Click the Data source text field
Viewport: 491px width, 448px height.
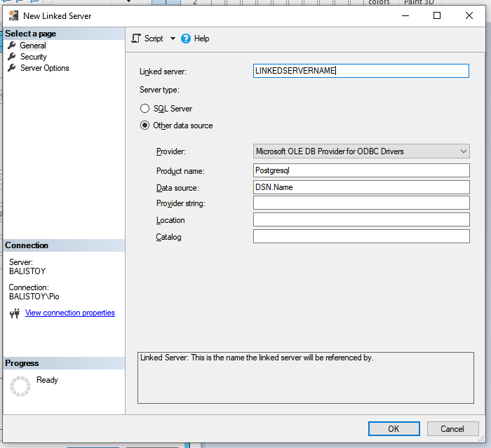click(361, 187)
